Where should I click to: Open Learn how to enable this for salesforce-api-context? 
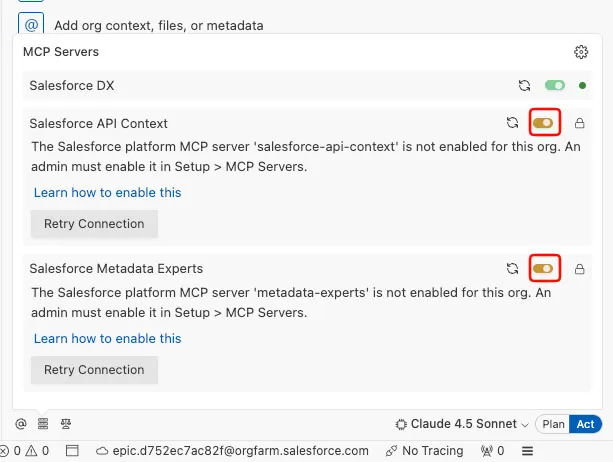click(x=108, y=192)
